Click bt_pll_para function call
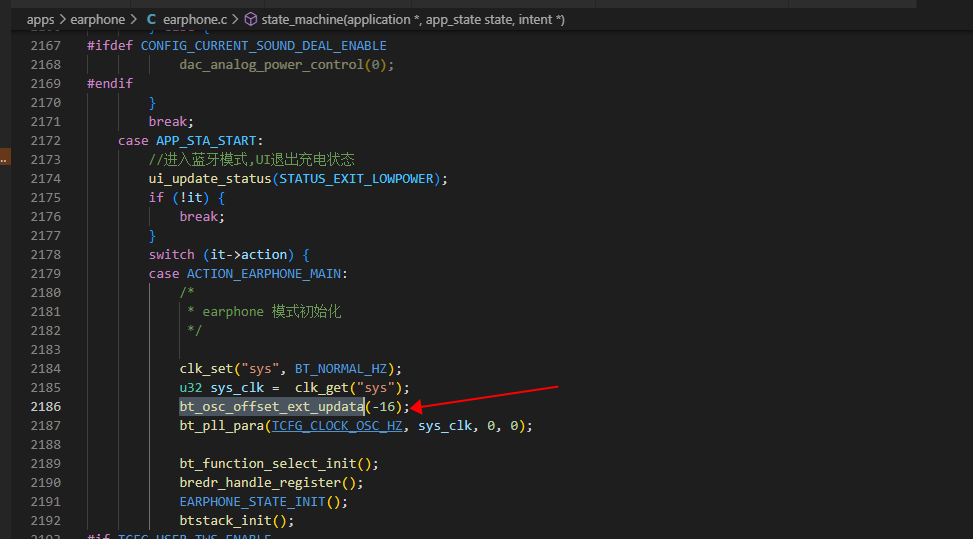 click(222, 426)
